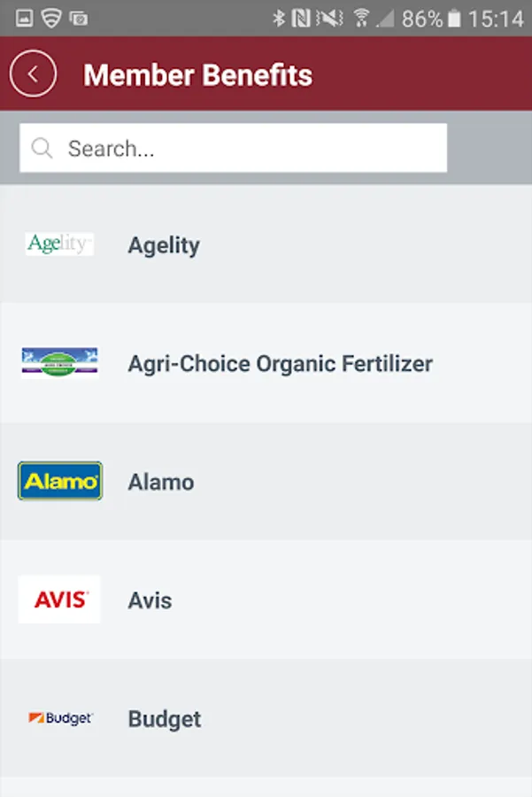Select Agri-Choice Organic Fertilizer listing

click(x=280, y=364)
